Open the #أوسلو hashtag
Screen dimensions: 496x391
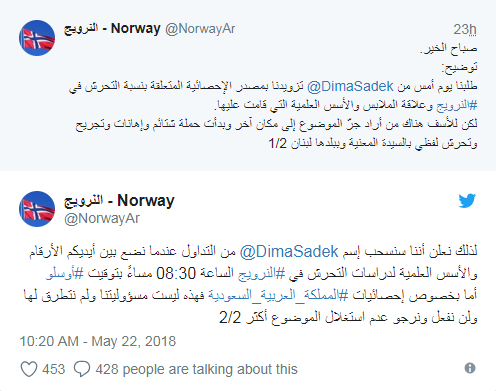coord(65,273)
